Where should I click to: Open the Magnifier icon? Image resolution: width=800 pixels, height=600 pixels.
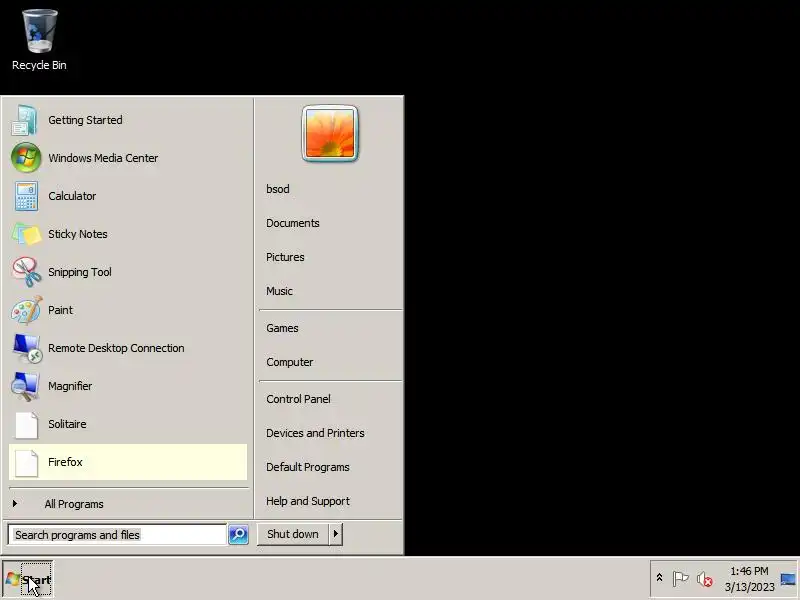click(x=25, y=386)
